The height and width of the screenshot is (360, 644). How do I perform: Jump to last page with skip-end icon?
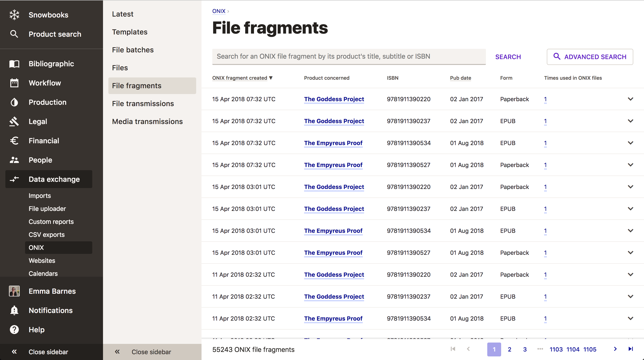pyautogui.click(x=631, y=349)
